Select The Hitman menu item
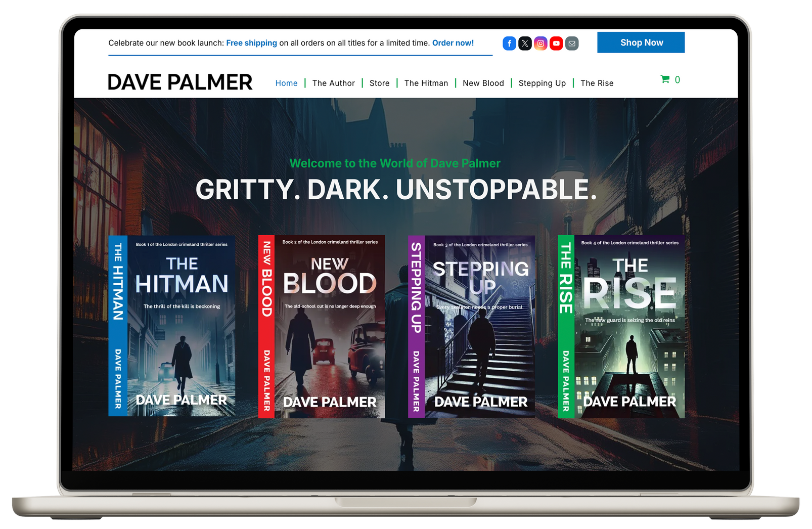Viewport: 812px width, 529px height. (x=426, y=83)
